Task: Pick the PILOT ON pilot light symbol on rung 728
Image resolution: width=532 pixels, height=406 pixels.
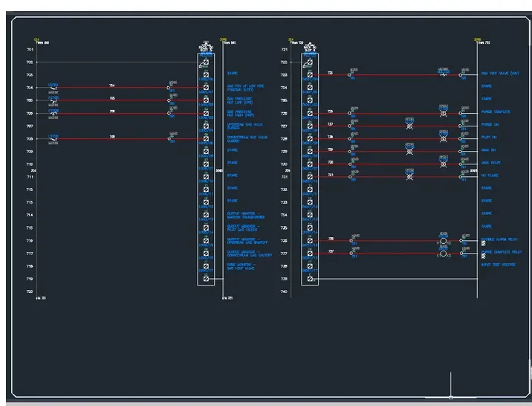Action: pyautogui.click(x=443, y=139)
